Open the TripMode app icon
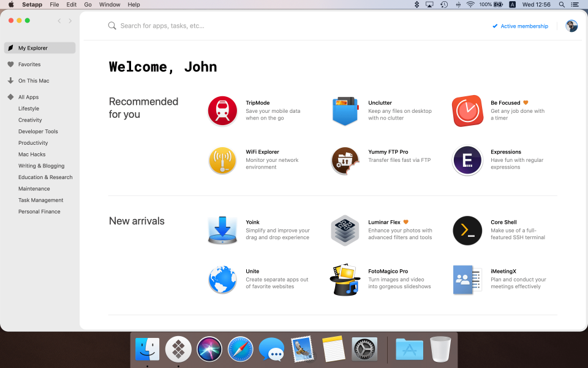 click(222, 110)
